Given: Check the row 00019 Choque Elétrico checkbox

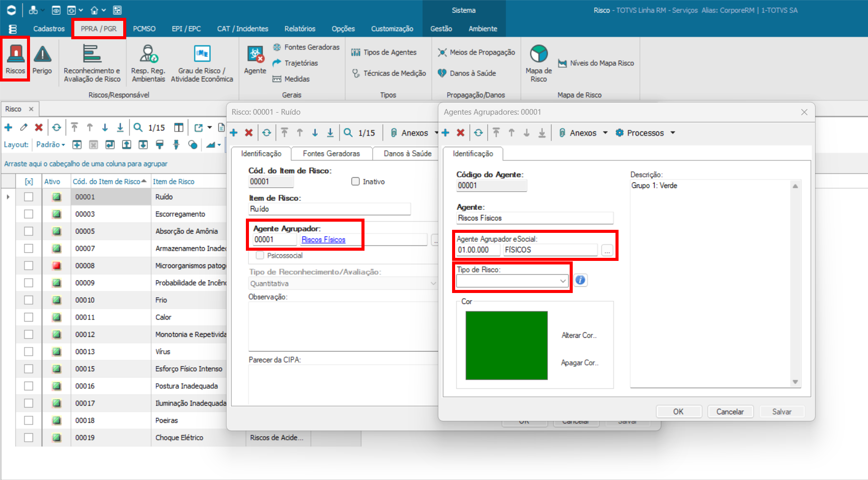Looking at the screenshot, I should (29, 438).
